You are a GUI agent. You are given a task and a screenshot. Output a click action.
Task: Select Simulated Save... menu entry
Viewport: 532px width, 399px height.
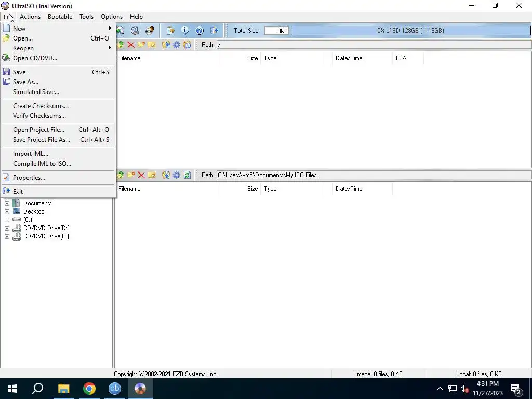click(x=58, y=91)
